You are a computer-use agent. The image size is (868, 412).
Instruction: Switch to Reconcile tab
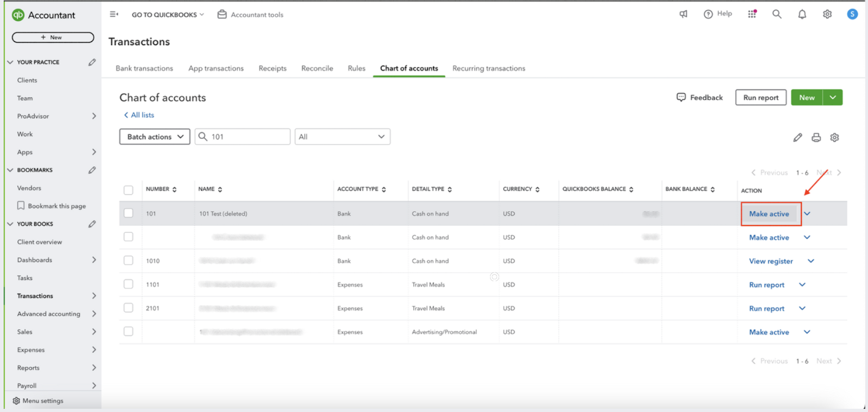317,68
